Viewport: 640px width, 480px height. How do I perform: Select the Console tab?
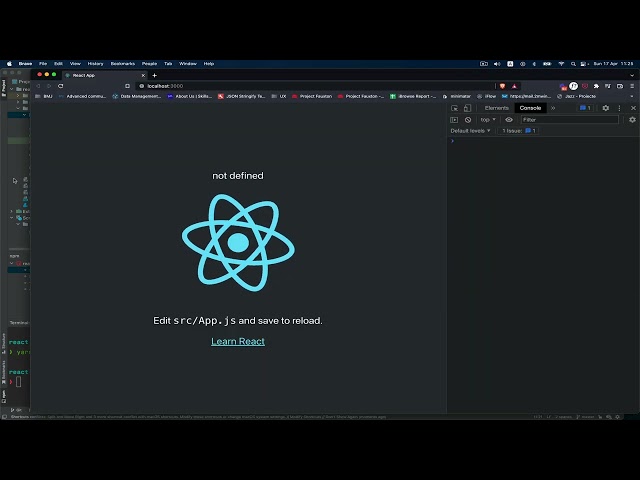click(x=530, y=108)
